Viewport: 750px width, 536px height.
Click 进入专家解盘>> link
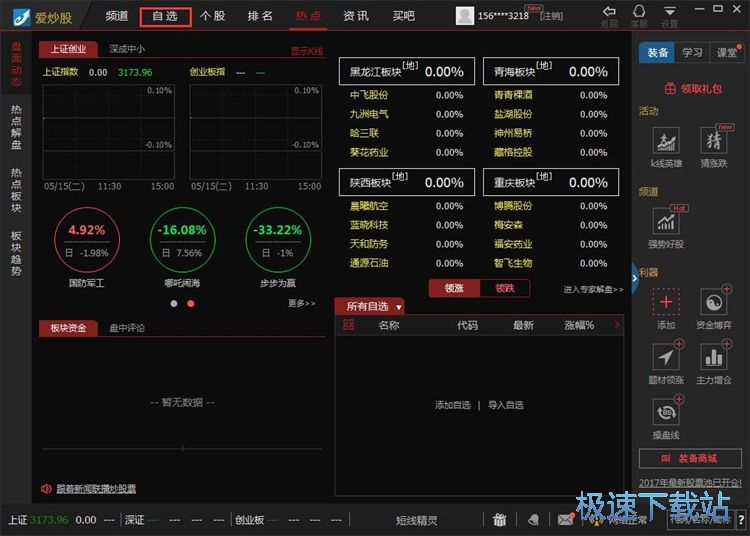coord(593,289)
